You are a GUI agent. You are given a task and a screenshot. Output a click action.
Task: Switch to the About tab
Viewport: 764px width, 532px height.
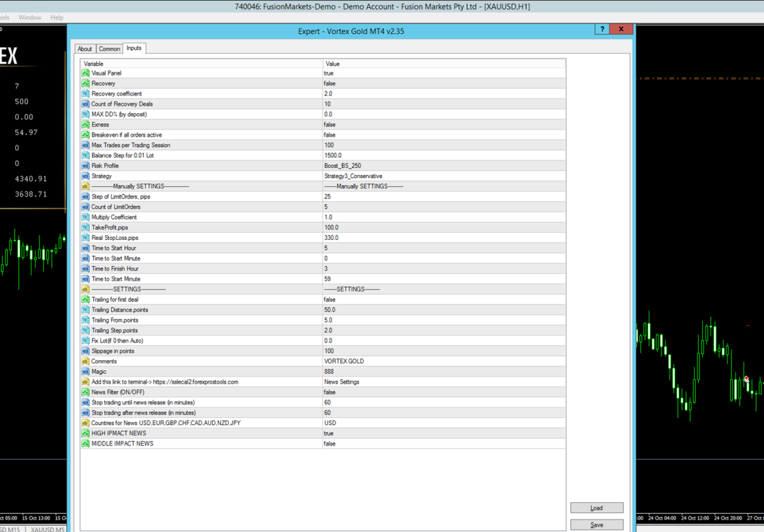[85, 49]
